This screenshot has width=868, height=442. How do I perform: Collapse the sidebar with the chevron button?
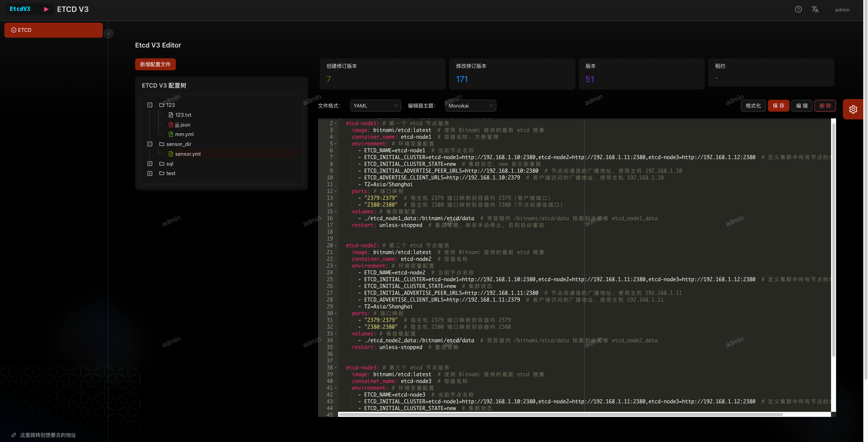pos(108,34)
